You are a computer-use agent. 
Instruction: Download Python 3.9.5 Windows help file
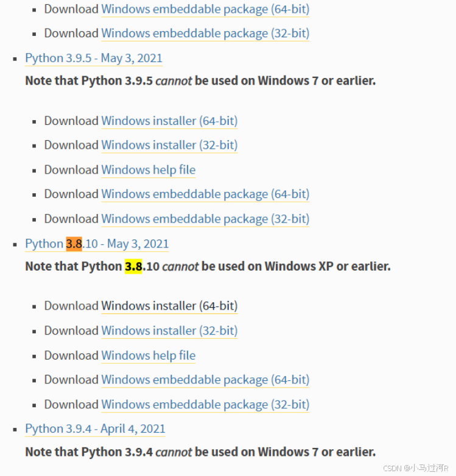pyautogui.click(x=149, y=169)
